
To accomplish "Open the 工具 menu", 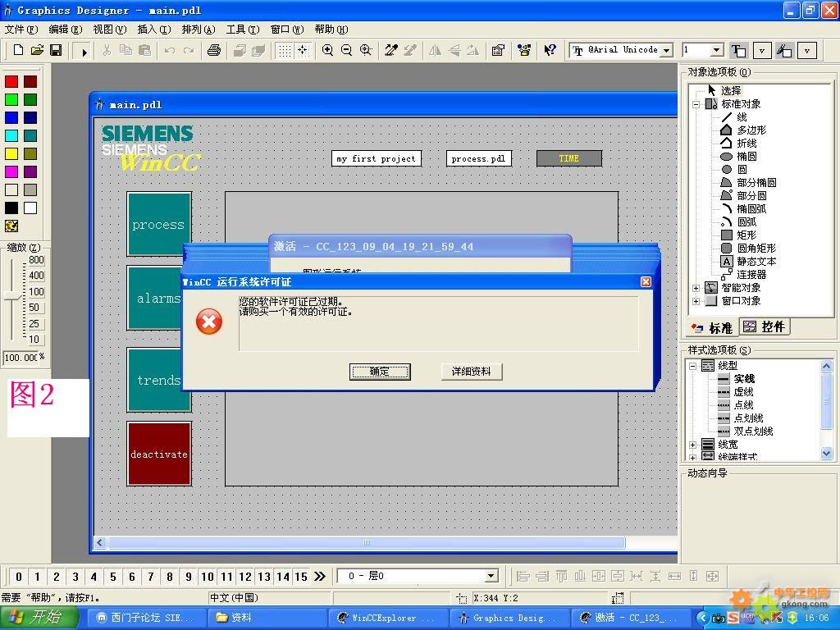I will pos(243,29).
